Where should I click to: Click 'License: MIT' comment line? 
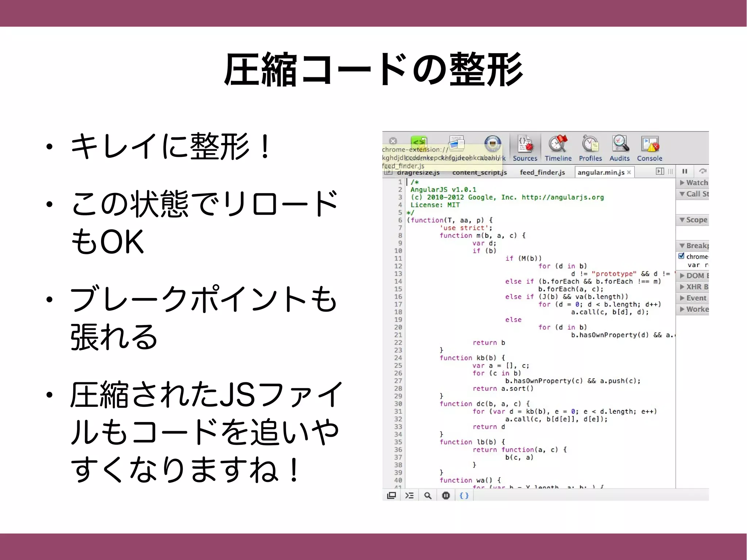[x=435, y=205]
